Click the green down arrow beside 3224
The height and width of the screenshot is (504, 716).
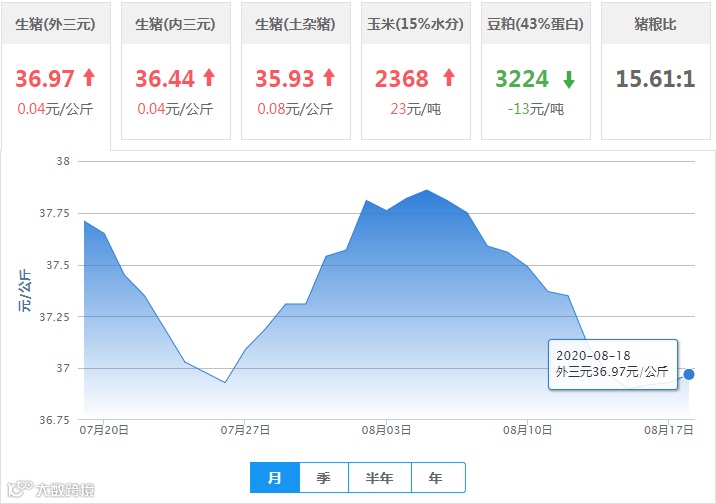click(569, 79)
